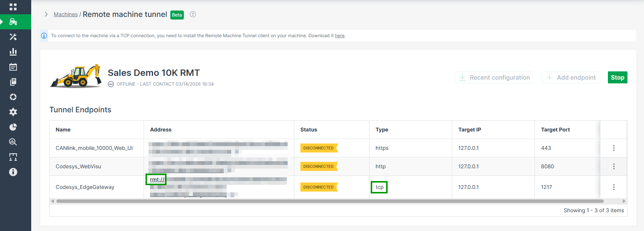The height and width of the screenshot is (231, 644).
Task: Open the settings gear icon in sidebar
Action: 13,112
